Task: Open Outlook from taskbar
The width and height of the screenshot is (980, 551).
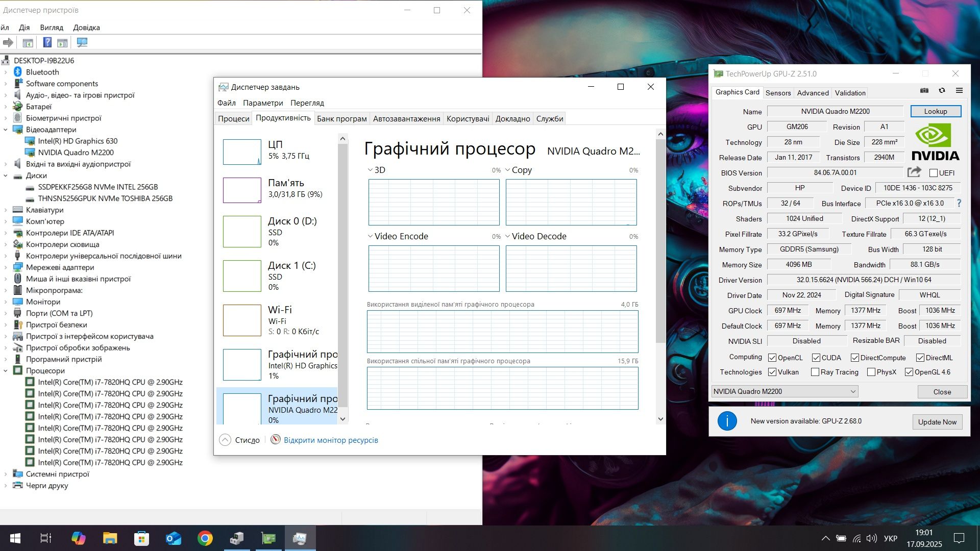Action: click(174, 538)
